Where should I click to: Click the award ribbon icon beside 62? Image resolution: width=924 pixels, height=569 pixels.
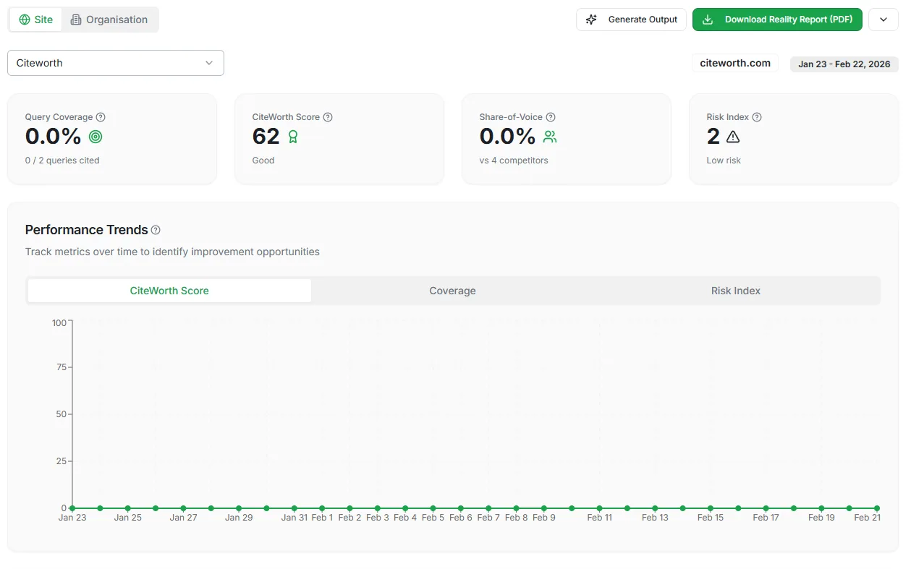pyautogui.click(x=293, y=136)
